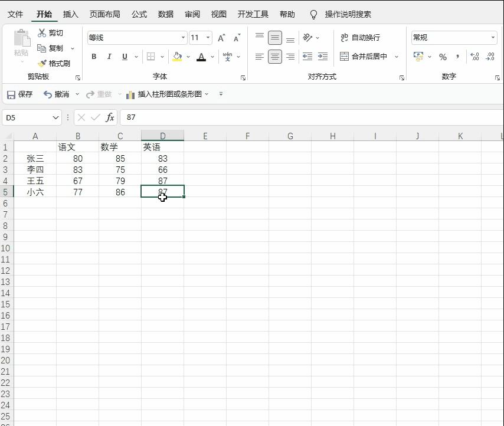Click the increase font size icon
Image resolution: width=504 pixels, height=426 pixels.
pyautogui.click(x=221, y=37)
